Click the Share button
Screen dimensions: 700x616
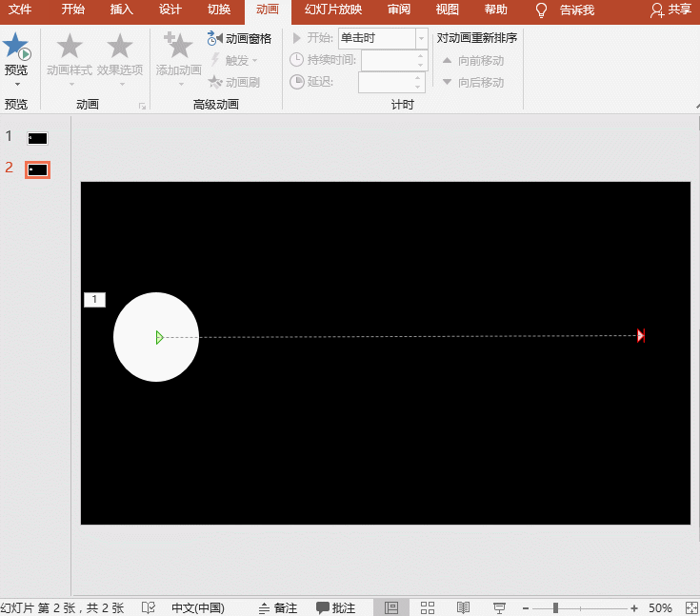pyautogui.click(x=670, y=10)
